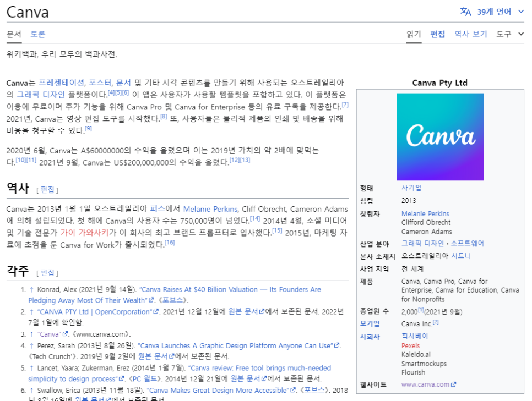Open the 자회사 label link
This screenshot has width=532, height=401.
coord(370,337)
